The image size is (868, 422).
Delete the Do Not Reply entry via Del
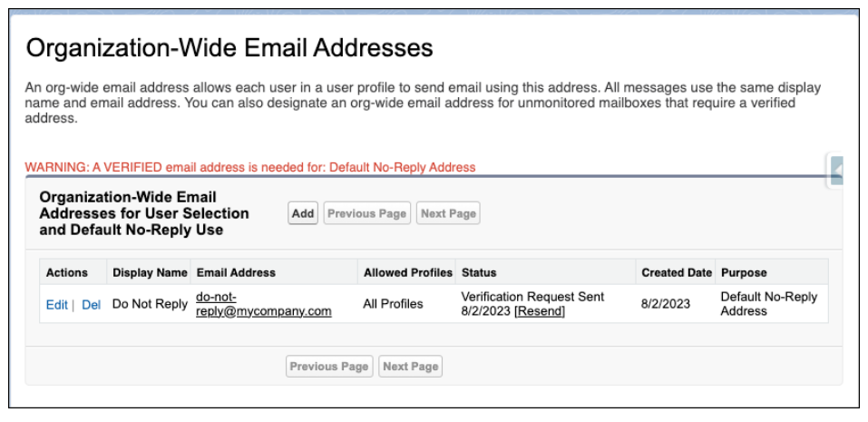coord(92,305)
